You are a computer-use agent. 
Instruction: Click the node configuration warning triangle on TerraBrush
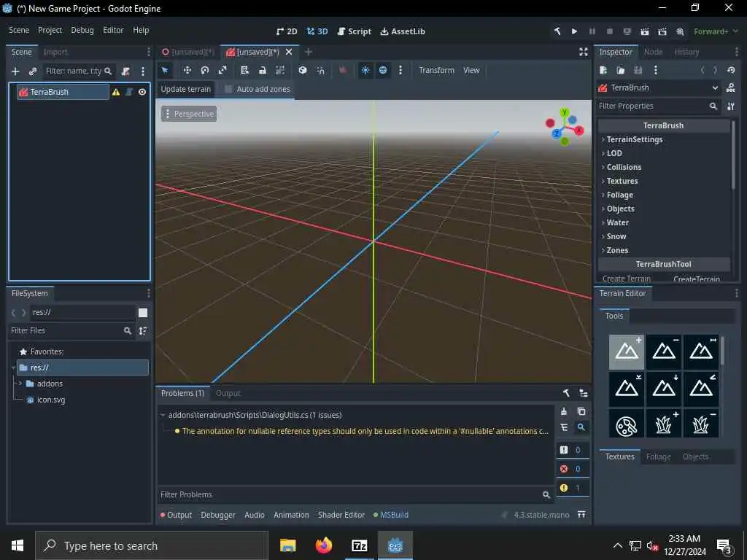pyautogui.click(x=116, y=92)
